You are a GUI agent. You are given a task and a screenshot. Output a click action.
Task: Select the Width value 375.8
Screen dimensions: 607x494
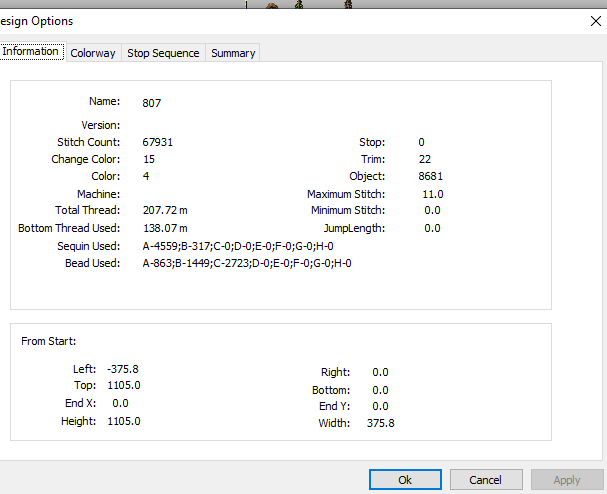coord(381,423)
